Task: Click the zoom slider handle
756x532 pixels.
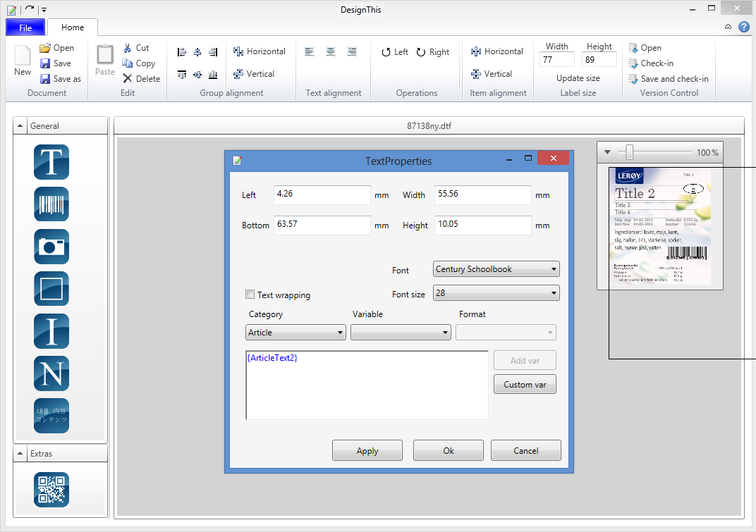Action: tap(629, 152)
